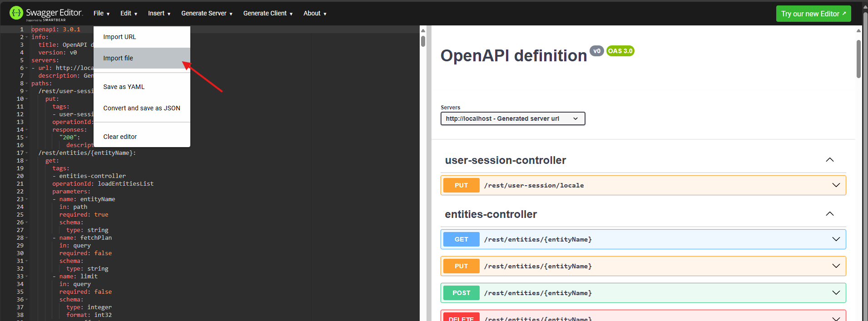Screen dimensions: 868x321
Task: Click the OpenAPI definition title
Action: pyautogui.click(x=514, y=55)
